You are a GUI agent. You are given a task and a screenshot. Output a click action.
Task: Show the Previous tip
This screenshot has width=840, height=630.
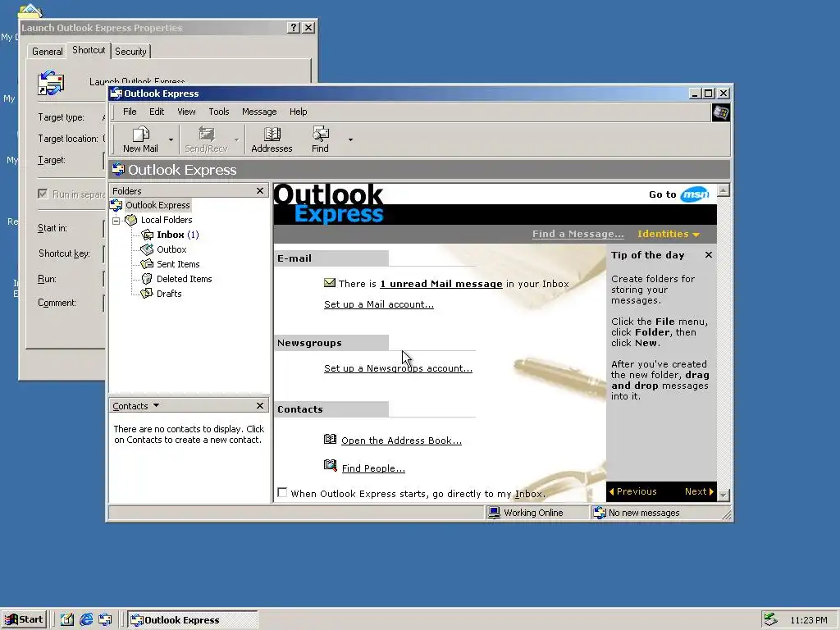click(x=632, y=491)
